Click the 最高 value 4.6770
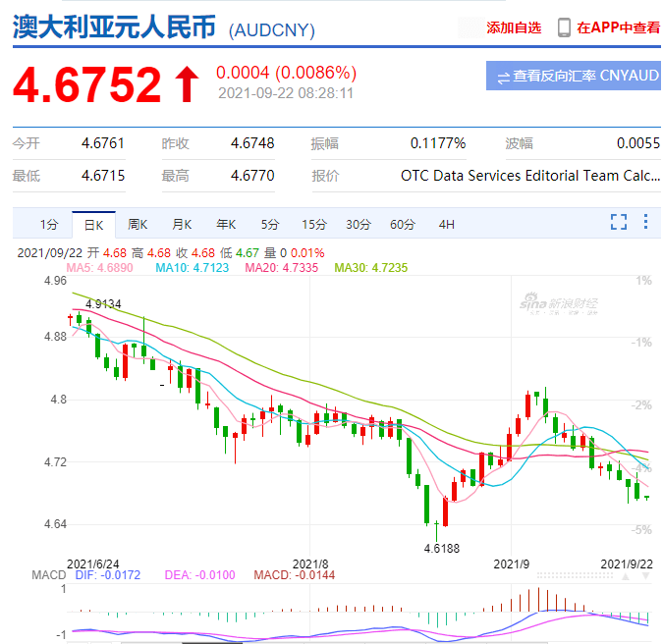Viewport: 663px width, 644px height. coord(252,176)
